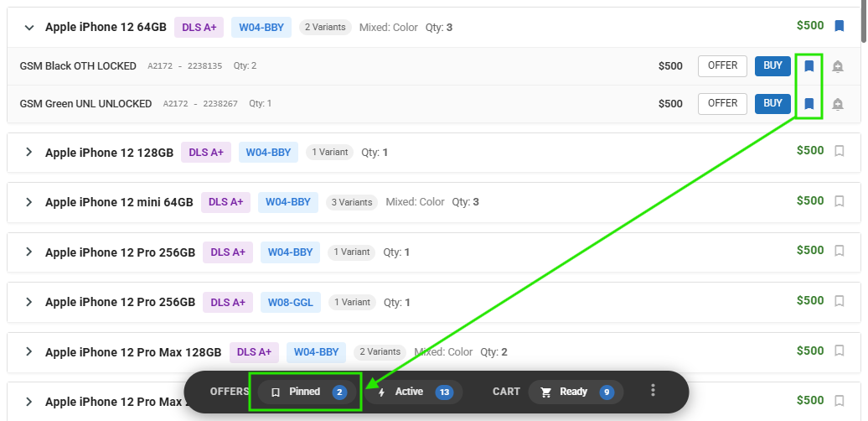Screen dimensions: 868x421
Task: Pin the bottom partially hidden iPhone 12 Pro Max listing
Action: [x=840, y=401]
